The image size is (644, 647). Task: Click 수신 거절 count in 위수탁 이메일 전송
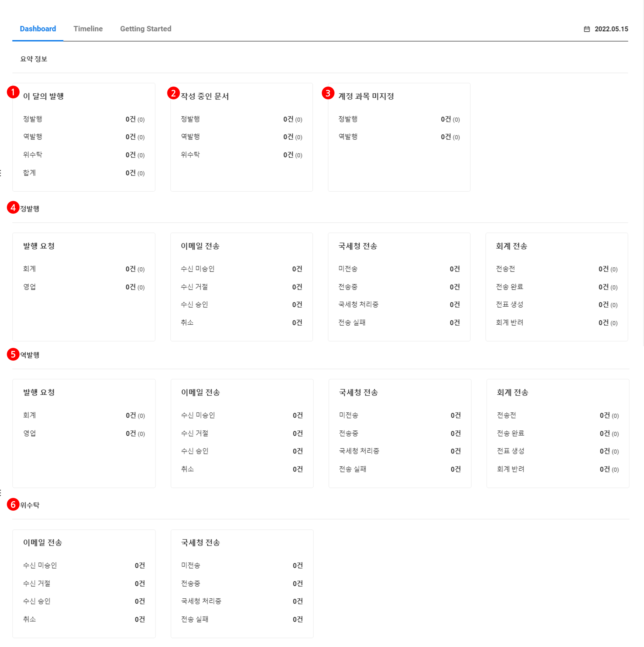tap(140, 584)
